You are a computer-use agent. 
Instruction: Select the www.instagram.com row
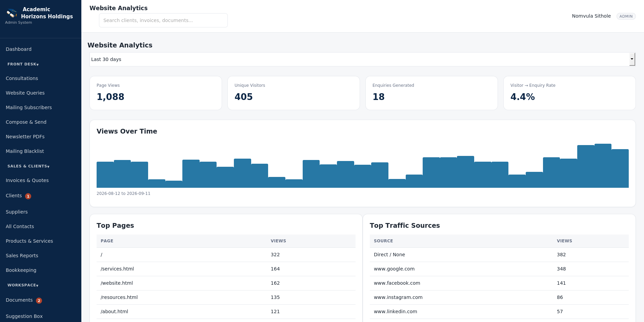[x=499, y=297]
